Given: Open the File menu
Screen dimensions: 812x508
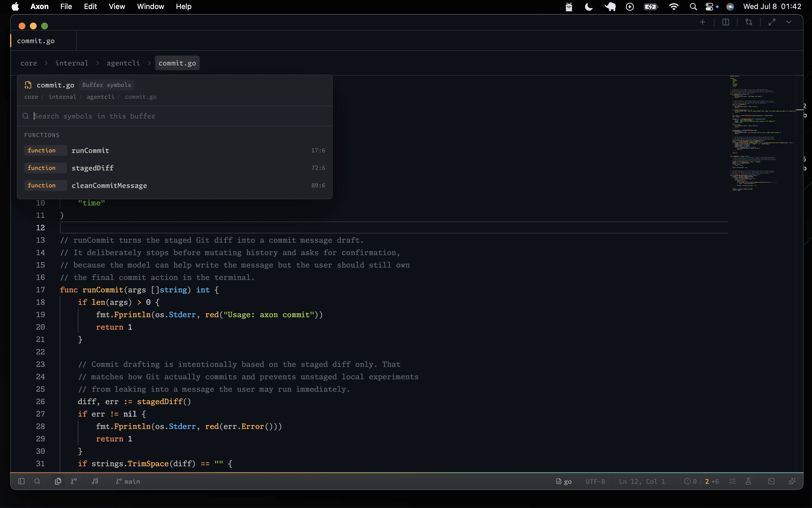Looking at the screenshot, I should (66, 6).
